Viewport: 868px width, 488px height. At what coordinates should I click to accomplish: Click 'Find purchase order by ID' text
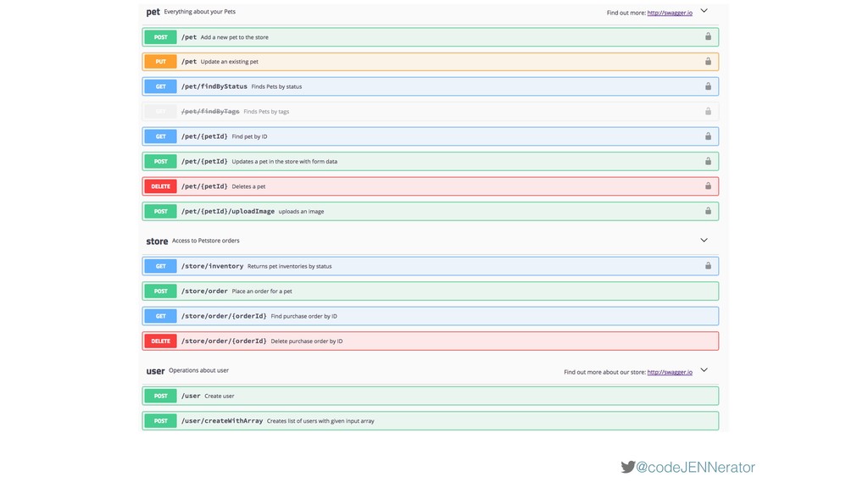(x=304, y=316)
